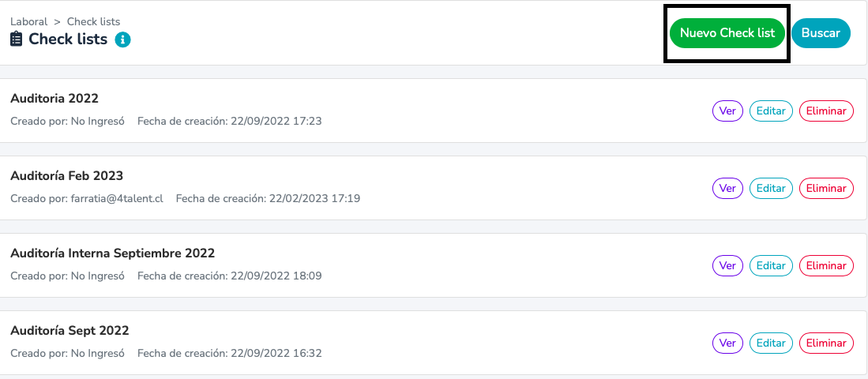The width and height of the screenshot is (868, 379).
Task: Go to Laboral in the breadcrumb
Action: click(28, 21)
